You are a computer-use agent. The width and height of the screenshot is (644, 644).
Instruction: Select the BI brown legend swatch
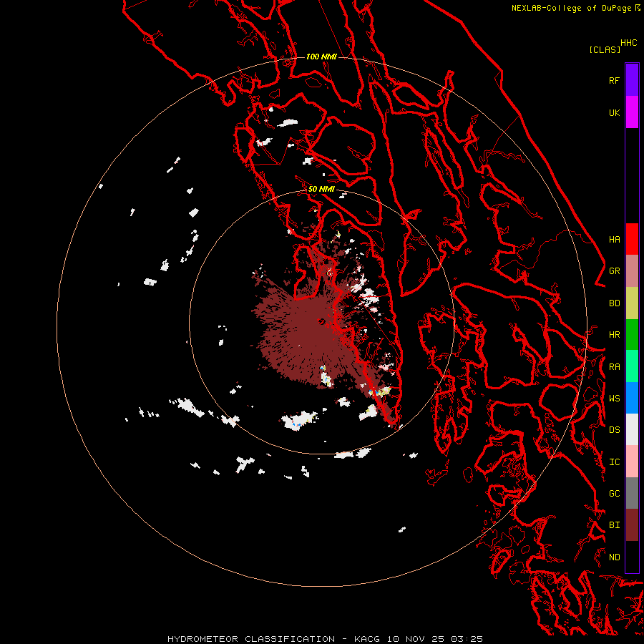632,525
